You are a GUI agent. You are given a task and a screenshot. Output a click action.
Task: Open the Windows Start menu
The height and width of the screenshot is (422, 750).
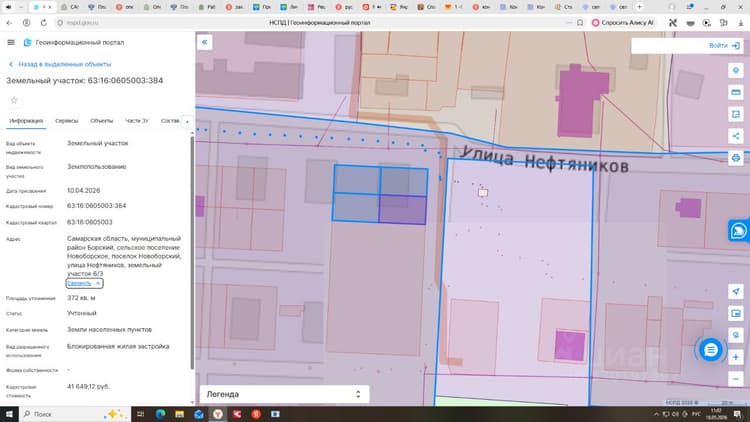[9, 414]
